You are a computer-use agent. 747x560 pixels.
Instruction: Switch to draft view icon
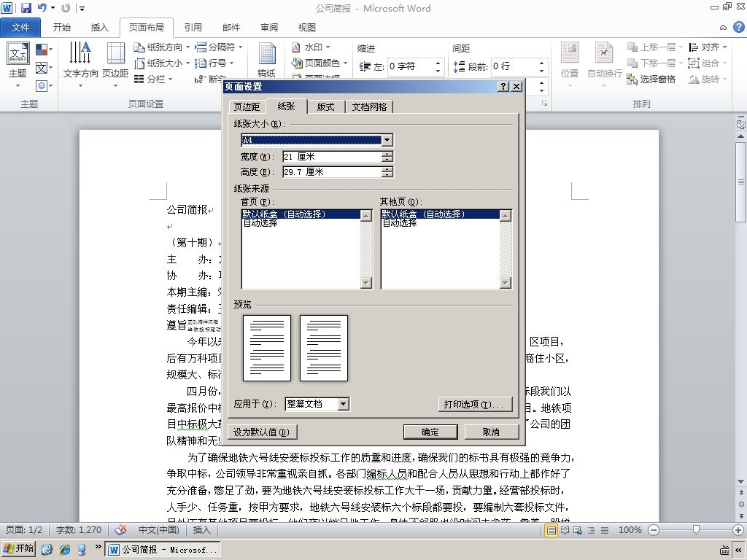(x=605, y=530)
